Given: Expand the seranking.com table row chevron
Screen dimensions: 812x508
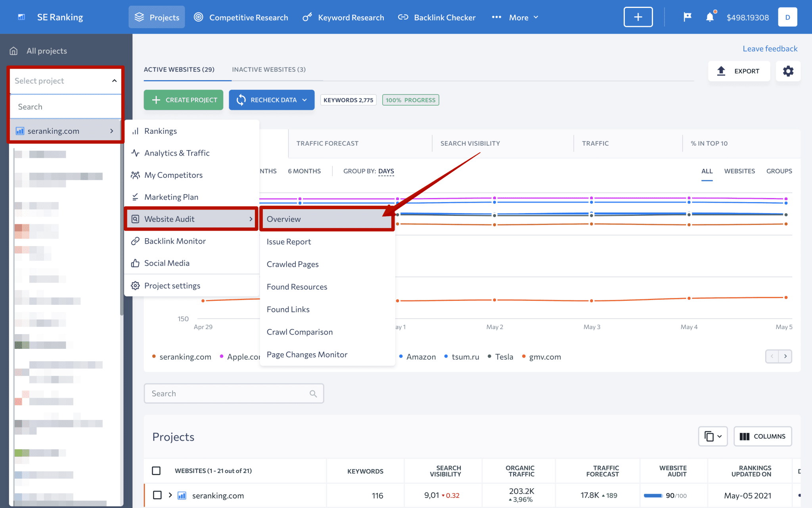Looking at the screenshot, I should click(170, 495).
